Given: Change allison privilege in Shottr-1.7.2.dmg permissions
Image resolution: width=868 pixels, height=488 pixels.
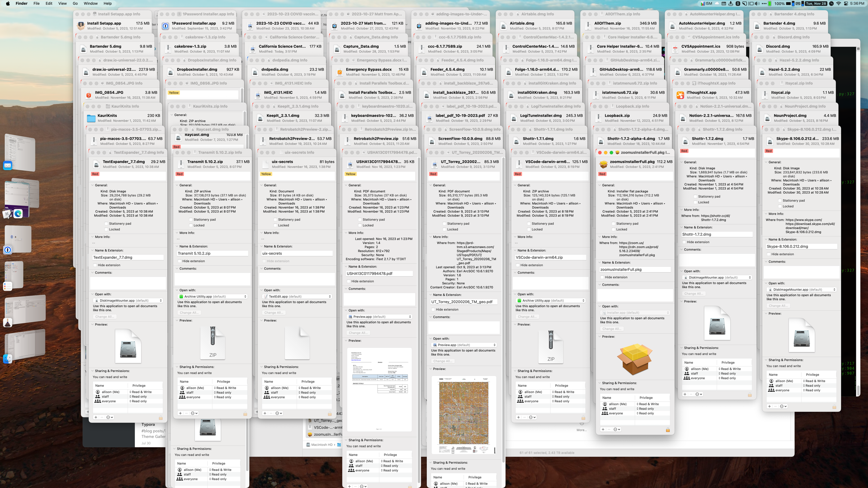Looking at the screenshot, I should 731,369.
